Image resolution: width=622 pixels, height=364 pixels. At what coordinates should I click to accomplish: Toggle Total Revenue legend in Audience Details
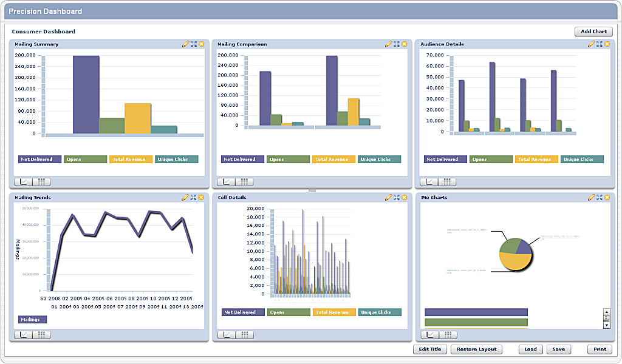click(537, 160)
